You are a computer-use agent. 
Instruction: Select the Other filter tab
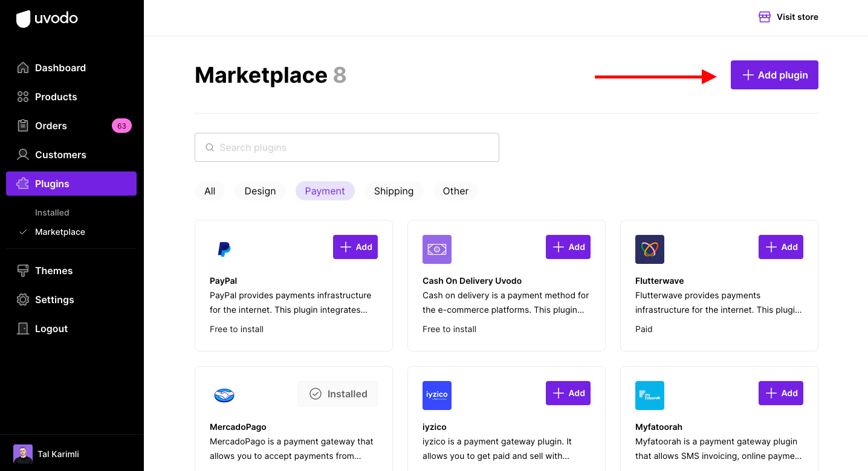click(x=455, y=191)
